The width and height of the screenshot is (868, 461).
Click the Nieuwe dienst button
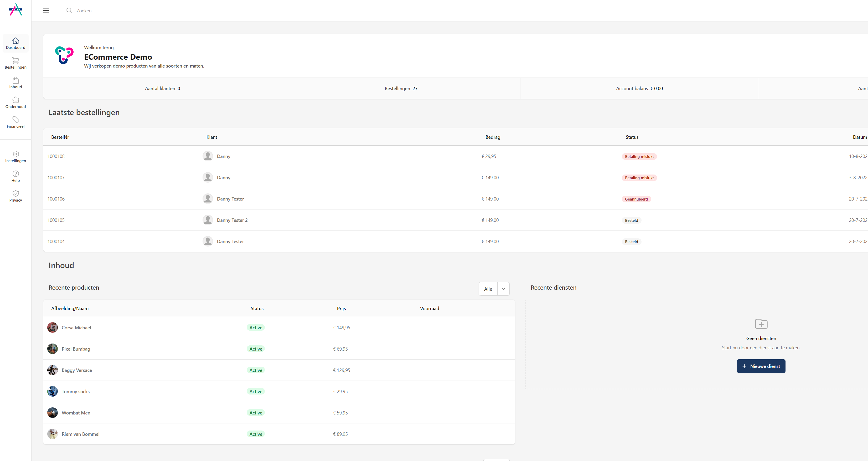(x=761, y=366)
